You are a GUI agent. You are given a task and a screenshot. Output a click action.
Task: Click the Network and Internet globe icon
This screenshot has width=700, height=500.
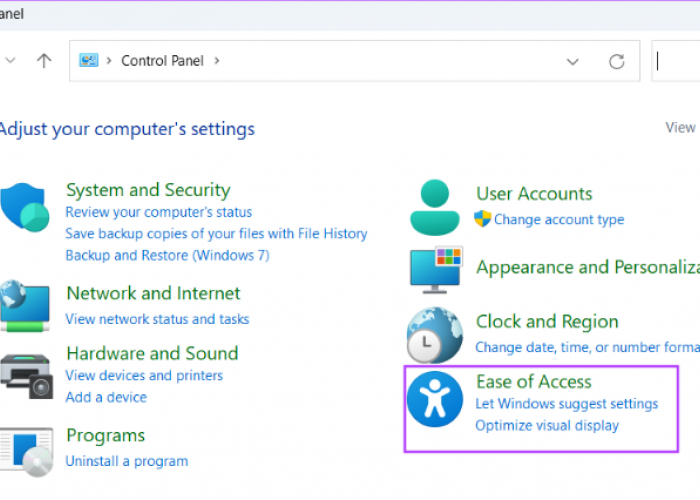tap(24, 305)
